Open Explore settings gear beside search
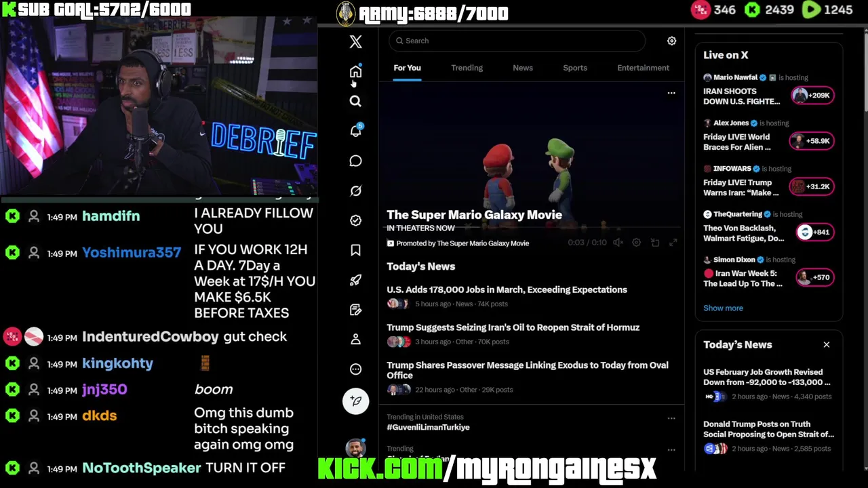 click(x=671, y=41)
